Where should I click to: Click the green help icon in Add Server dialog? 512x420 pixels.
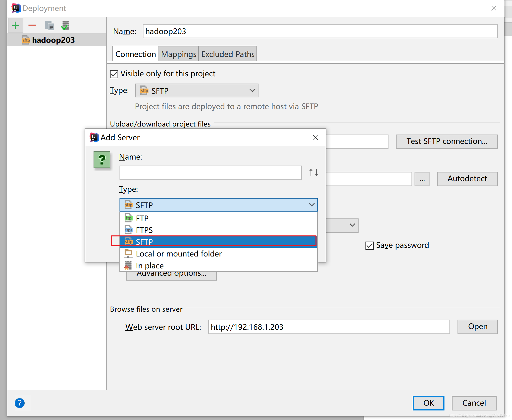pyautogui.click(x=102, y=160)
